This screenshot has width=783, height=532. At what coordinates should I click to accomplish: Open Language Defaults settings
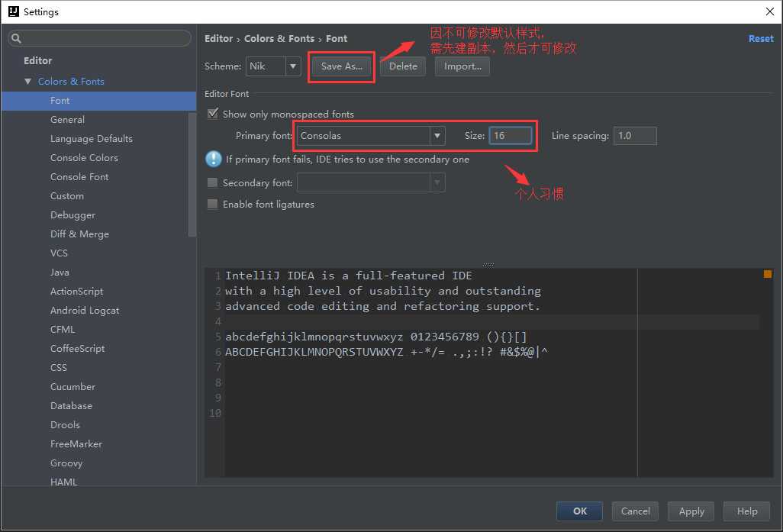click(92, 138)
